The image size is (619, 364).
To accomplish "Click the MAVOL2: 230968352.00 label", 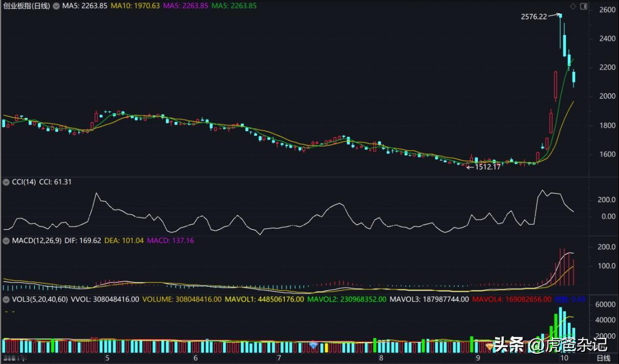I will point(347,299).
